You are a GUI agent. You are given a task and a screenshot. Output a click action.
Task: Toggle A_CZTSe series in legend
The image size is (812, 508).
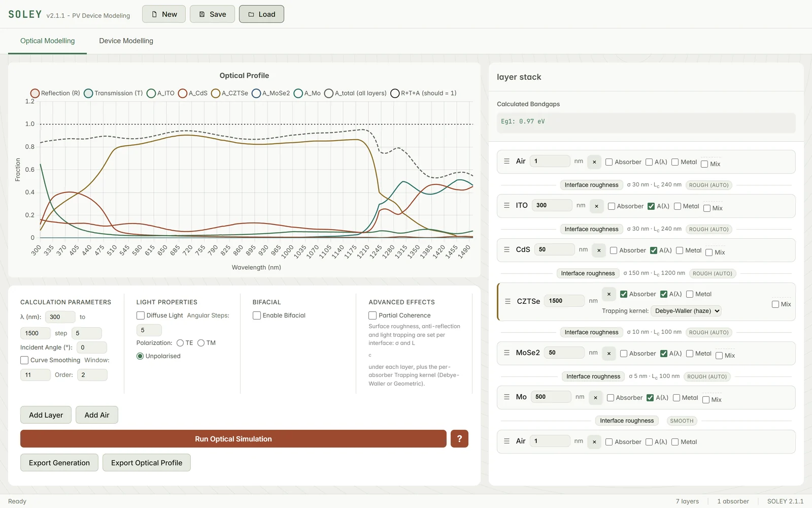point(216,93)
